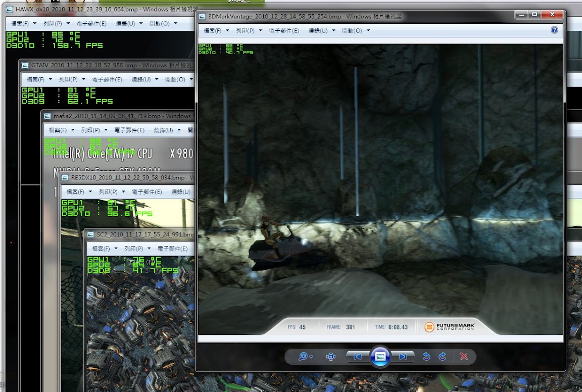Click the FPS: 45 readout in image
582x392 pixels.
[297, 327]
